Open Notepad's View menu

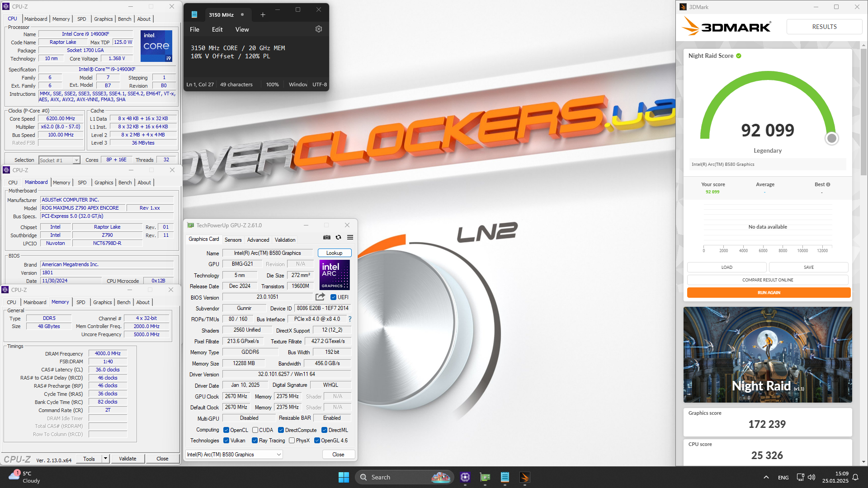coord(242,29)
